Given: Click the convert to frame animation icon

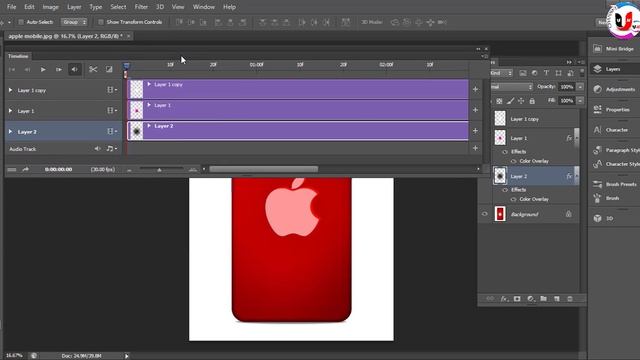Looking at the screenshot, I should (x=11, y=169).
